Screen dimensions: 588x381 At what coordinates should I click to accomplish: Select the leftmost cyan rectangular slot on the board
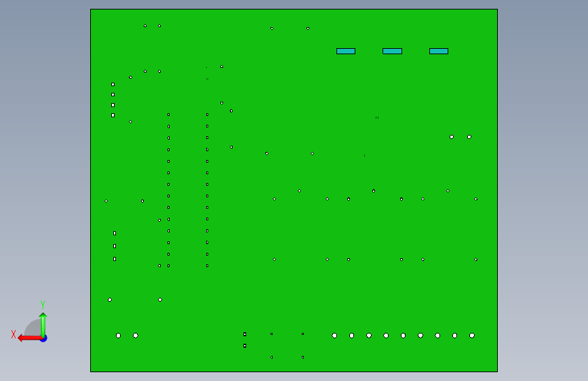[346, 51]
